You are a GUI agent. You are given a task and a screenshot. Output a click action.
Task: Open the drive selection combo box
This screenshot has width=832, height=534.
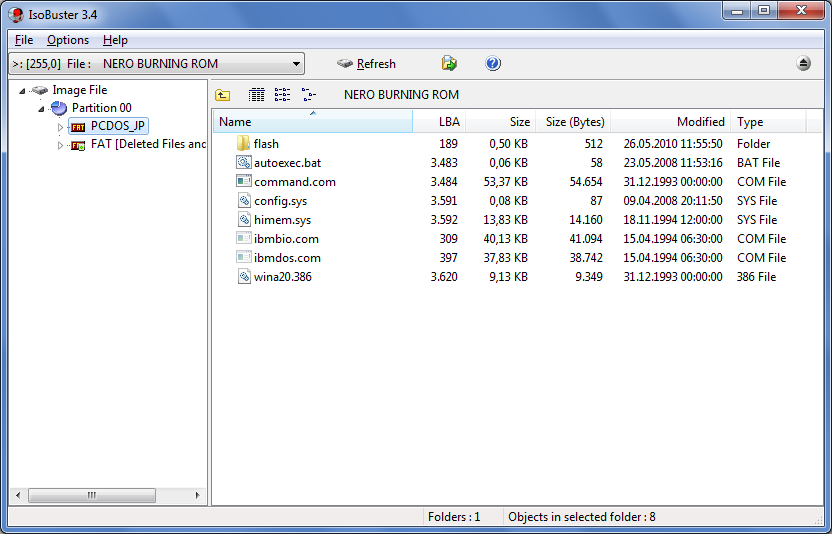coord(157,64)
